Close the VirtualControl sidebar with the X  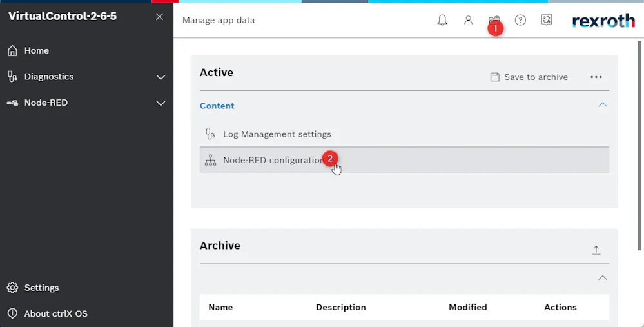[x=159, y=17]
